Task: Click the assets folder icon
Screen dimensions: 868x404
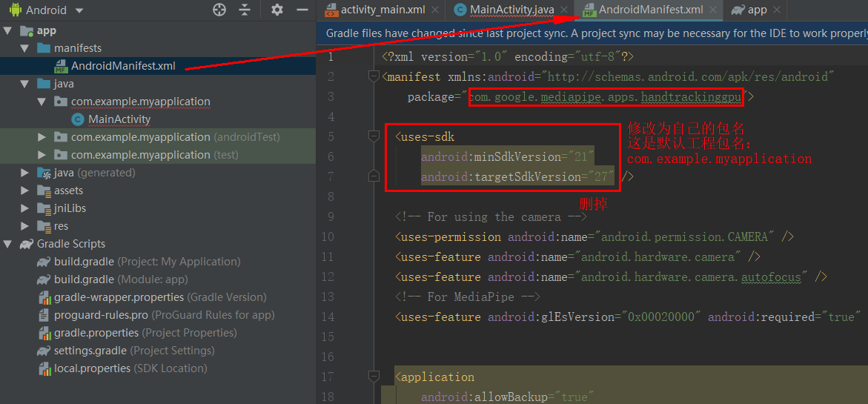Action: pyautogui.click(x=44, y=191)
